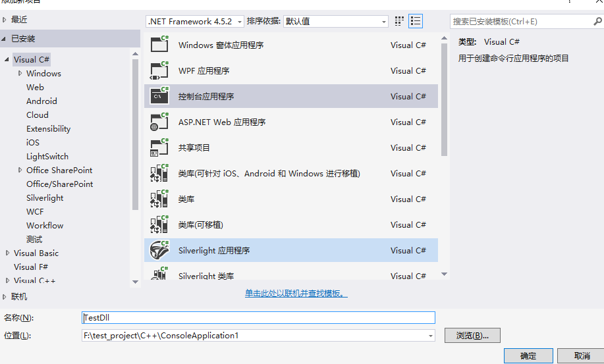Select the Visual F# node
This screenshot has height=364, width=604.
(31, 267)
